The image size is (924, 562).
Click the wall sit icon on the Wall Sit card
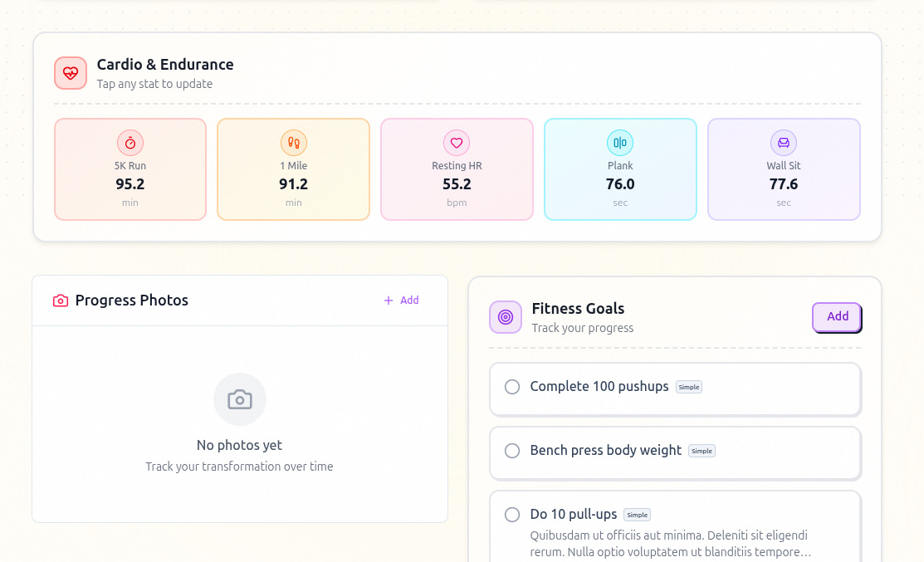pyautogui.click(x=784, y=142)
